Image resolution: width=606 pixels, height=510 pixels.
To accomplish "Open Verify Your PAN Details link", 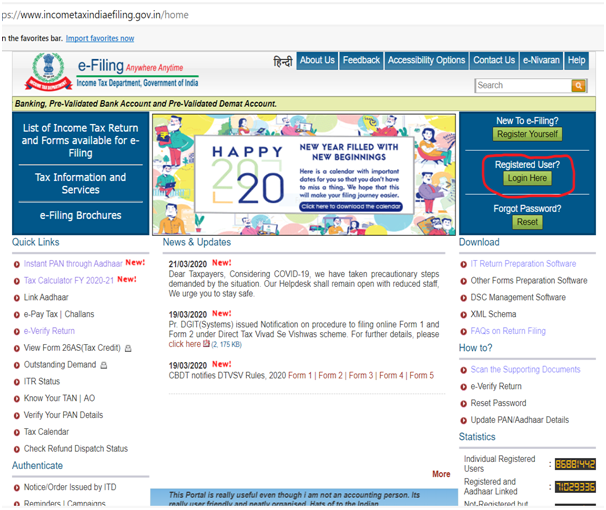I will [63, 415].
